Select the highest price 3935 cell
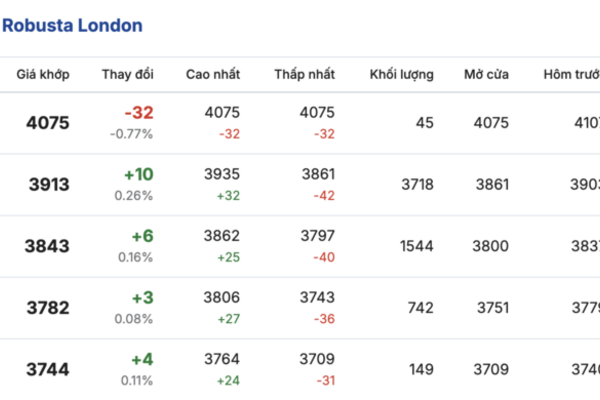 coord(221,175)
